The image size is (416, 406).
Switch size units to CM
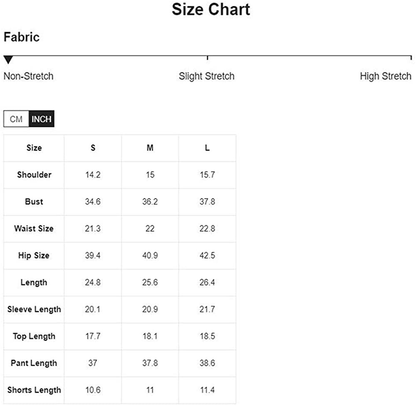[16, 119]
